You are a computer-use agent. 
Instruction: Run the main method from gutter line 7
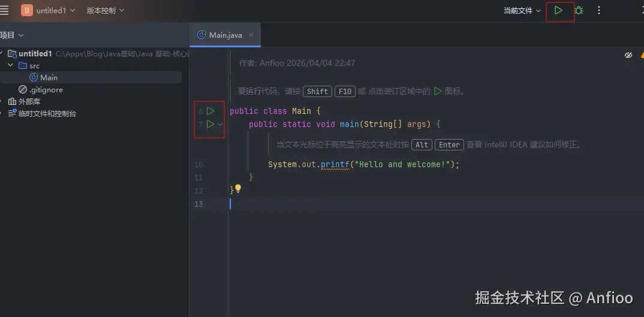coord(210,123)
